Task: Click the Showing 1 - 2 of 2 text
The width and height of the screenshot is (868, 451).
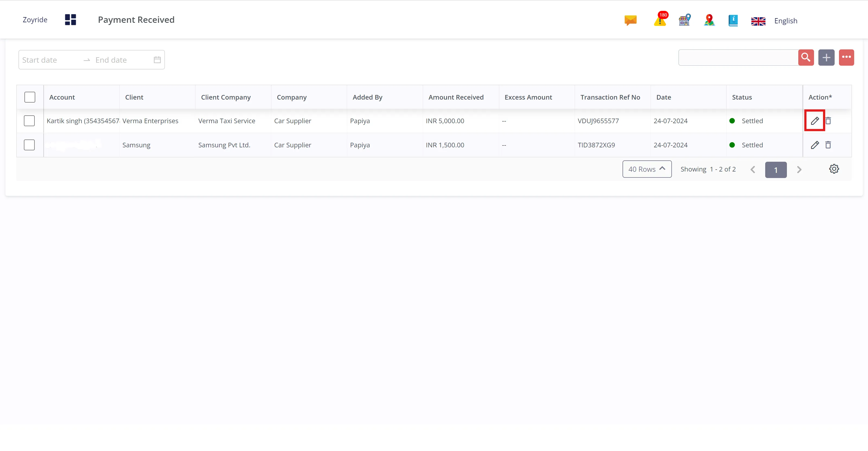Action: pos(708,169)
